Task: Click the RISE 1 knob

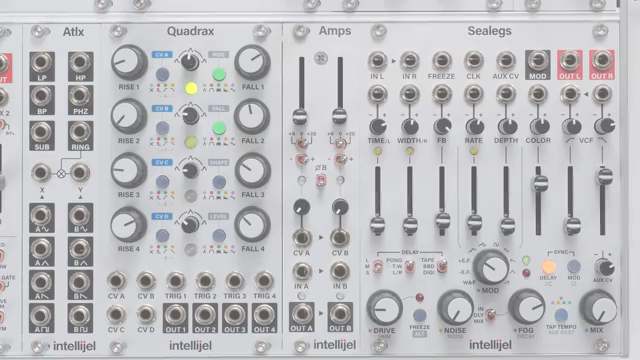Action: tap(129, 62)
